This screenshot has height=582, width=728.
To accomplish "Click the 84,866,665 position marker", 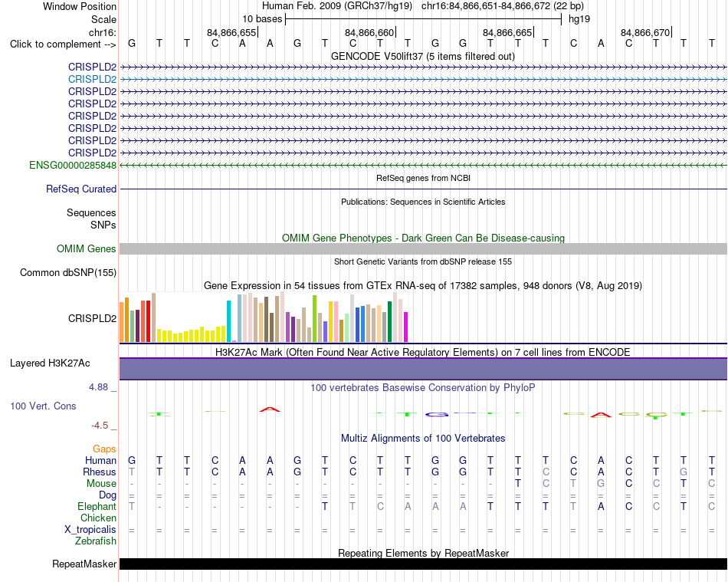I will tap(508, 32).
